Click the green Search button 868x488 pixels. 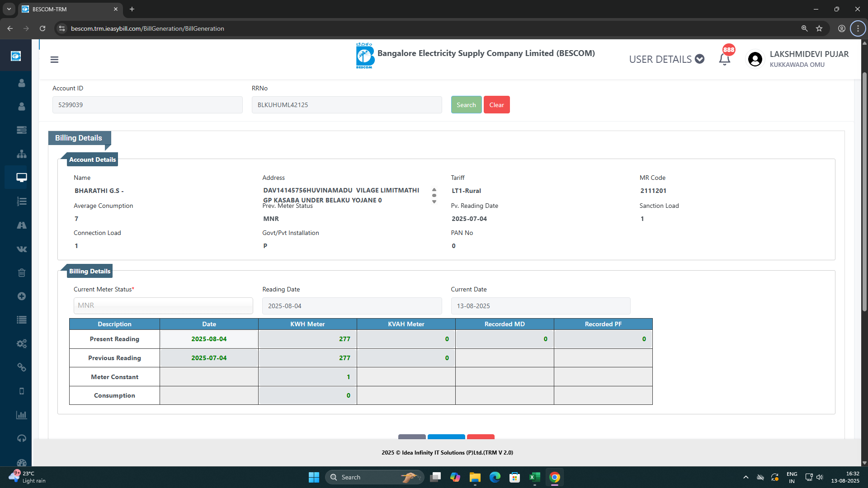coord(466,105)
